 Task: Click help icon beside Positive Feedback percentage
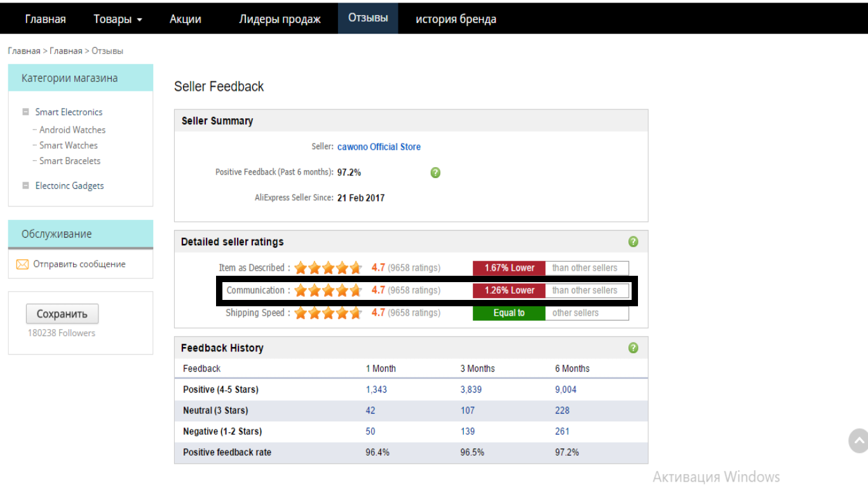coord(435,173)
